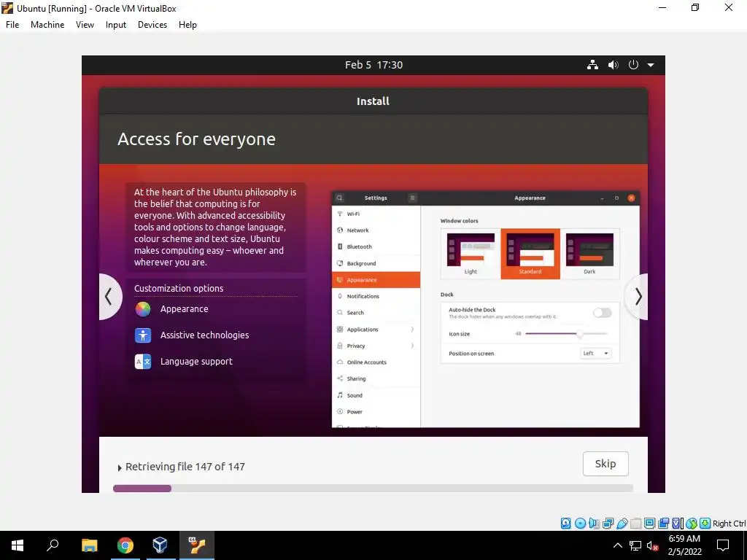This screenshot has width=747, height=560.
Task: Toggle the Auto-hide the Dock switch
Action: (602, 312)
